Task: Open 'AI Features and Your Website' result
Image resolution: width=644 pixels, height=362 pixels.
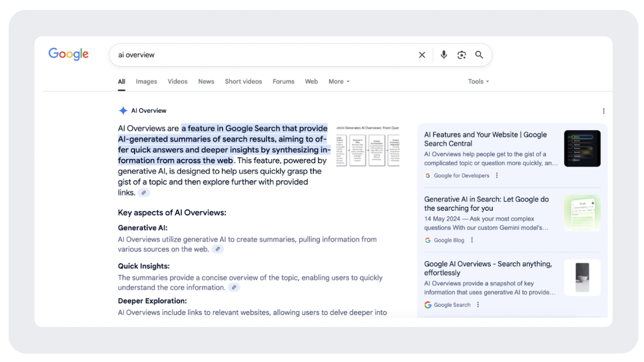Action: tap(485, 139)
